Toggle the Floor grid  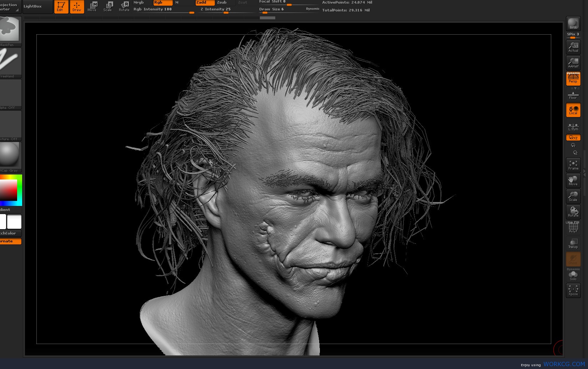(x=573, y=94)
